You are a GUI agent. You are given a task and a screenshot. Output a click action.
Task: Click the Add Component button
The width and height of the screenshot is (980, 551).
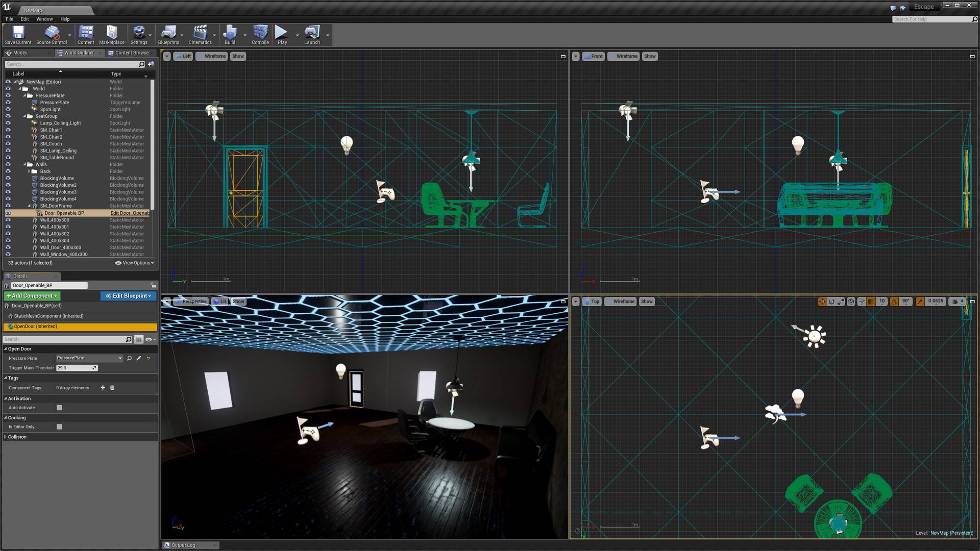click(32, 296)
